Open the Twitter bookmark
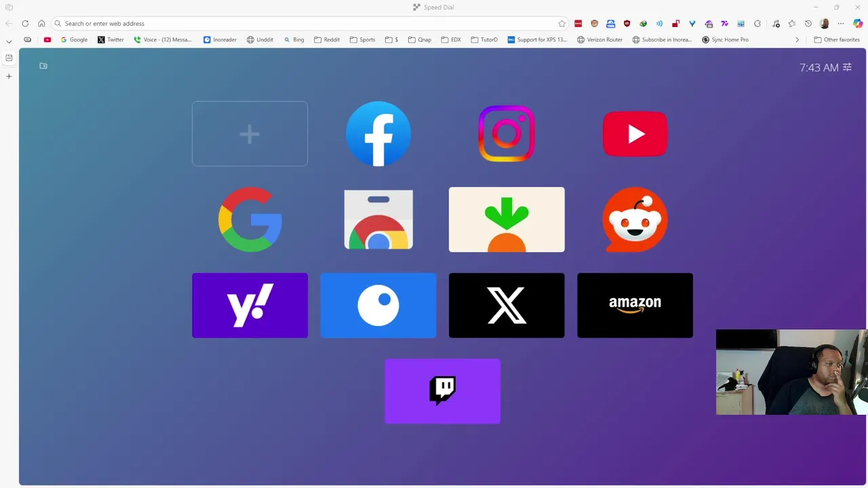Image resolution: width=868 pixels, height=488 pixels. pyautogui.click(x=111, y=40)
